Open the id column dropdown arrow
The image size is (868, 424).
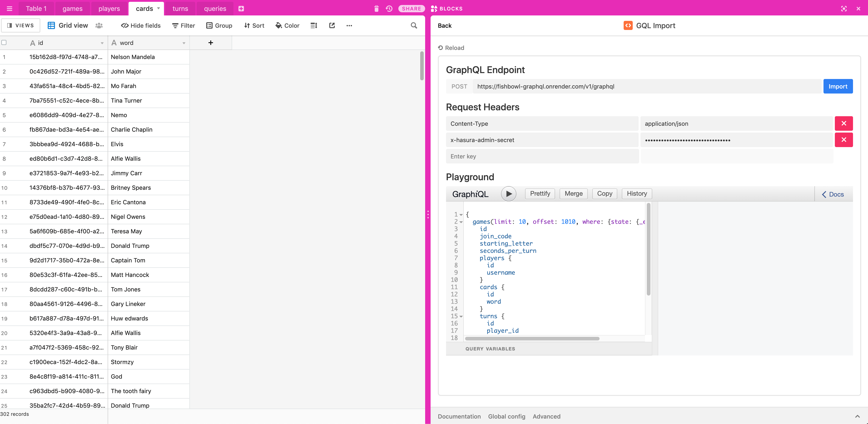102,43
